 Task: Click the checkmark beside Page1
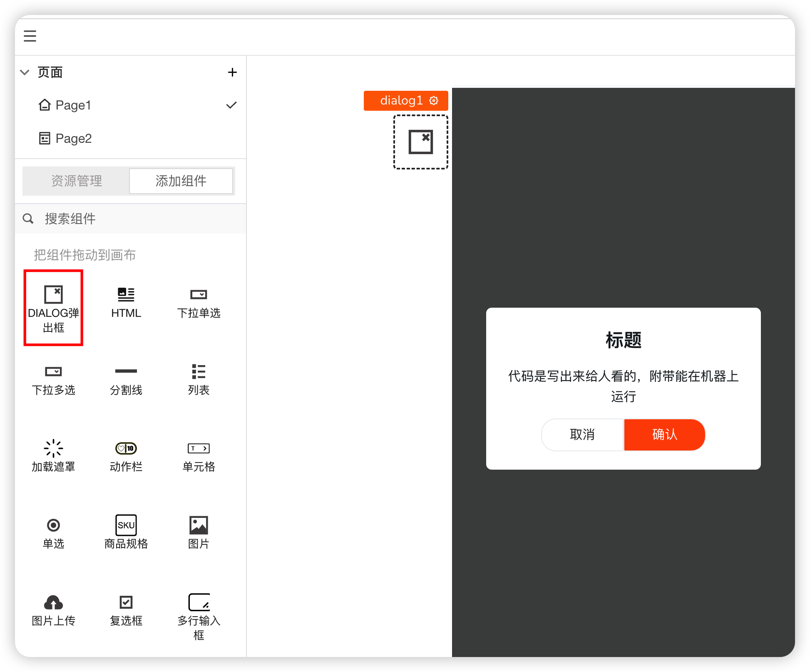[x=231, y=105]
